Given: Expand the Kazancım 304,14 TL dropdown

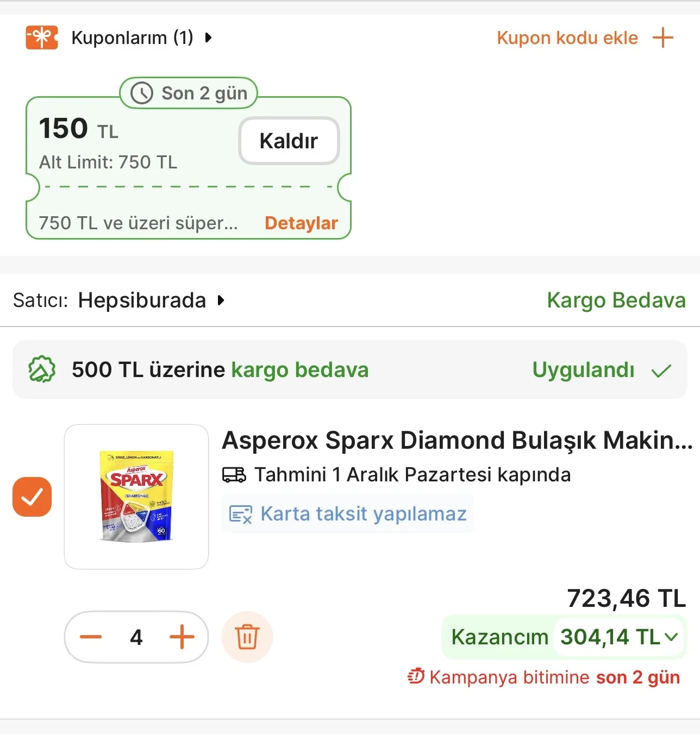Looking at the screenshot, I should coord(672,637).
